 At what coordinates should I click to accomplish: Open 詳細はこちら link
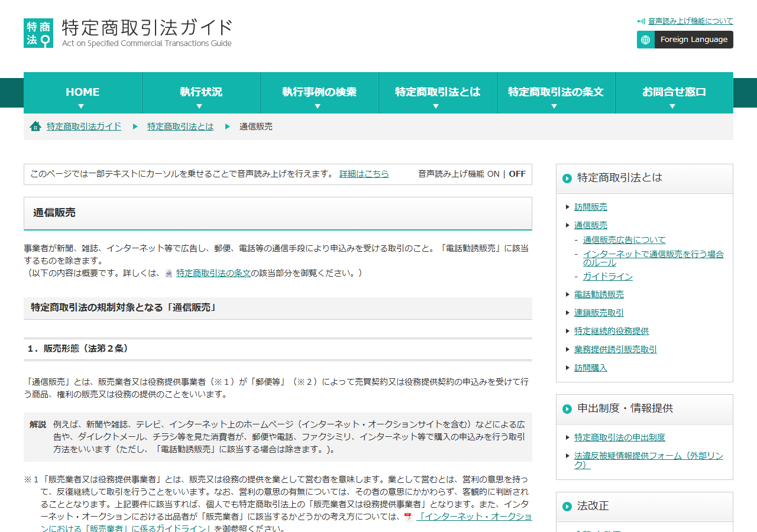click(x=364, y=174)
